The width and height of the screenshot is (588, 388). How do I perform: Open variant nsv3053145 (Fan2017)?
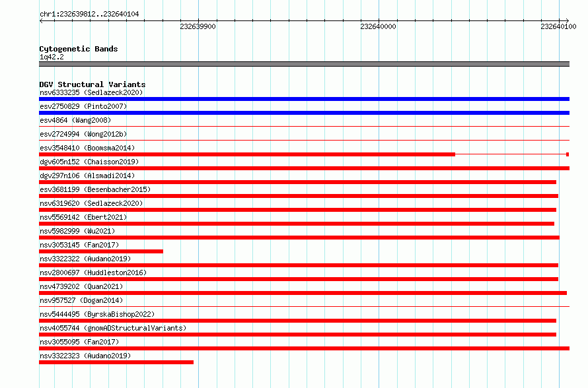pyautogui.click(x=79, y=245)
